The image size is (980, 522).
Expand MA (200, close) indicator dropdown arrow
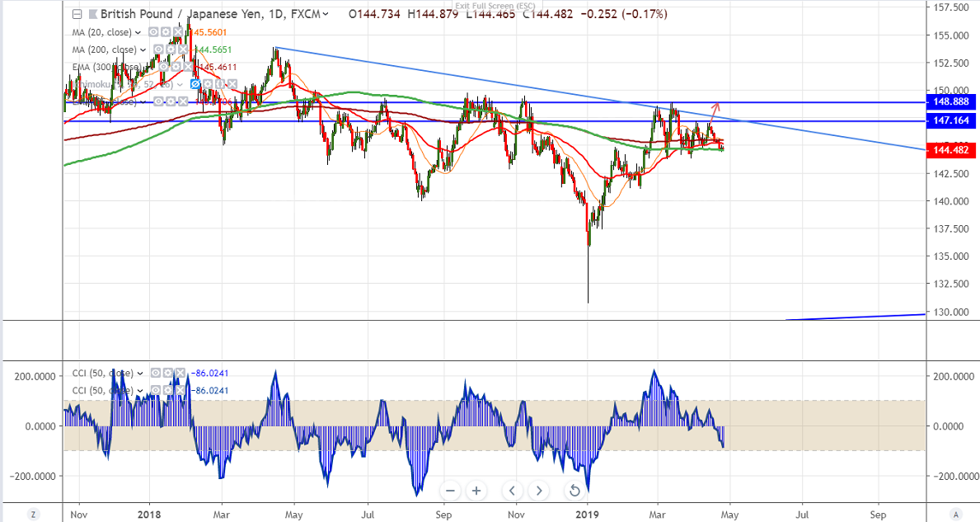[143, 50]
